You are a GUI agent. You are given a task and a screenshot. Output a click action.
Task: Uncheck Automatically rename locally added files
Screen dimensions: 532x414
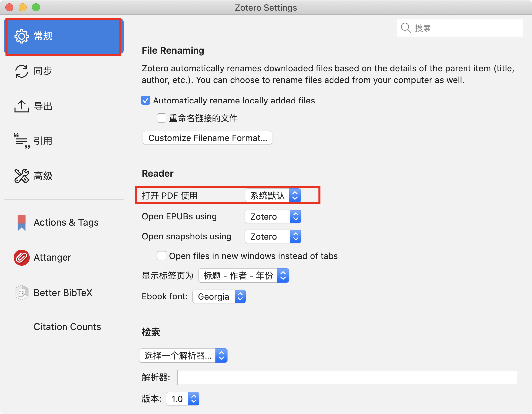click(146, 100)
